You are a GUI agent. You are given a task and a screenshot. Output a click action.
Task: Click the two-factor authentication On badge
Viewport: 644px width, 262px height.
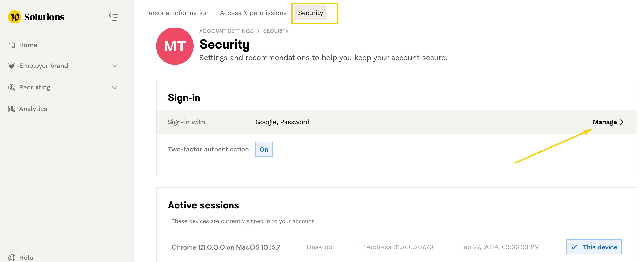click(x=264, y=149)
